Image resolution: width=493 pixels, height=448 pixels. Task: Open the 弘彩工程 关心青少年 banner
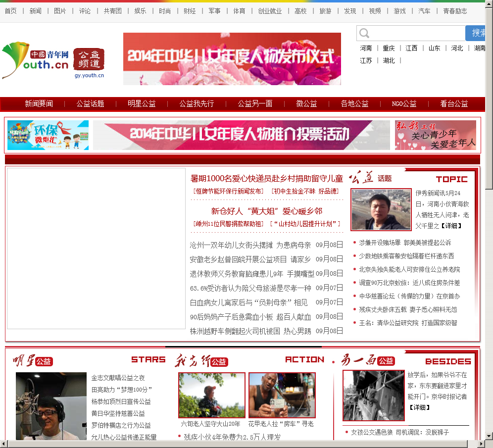pos(436,135)
